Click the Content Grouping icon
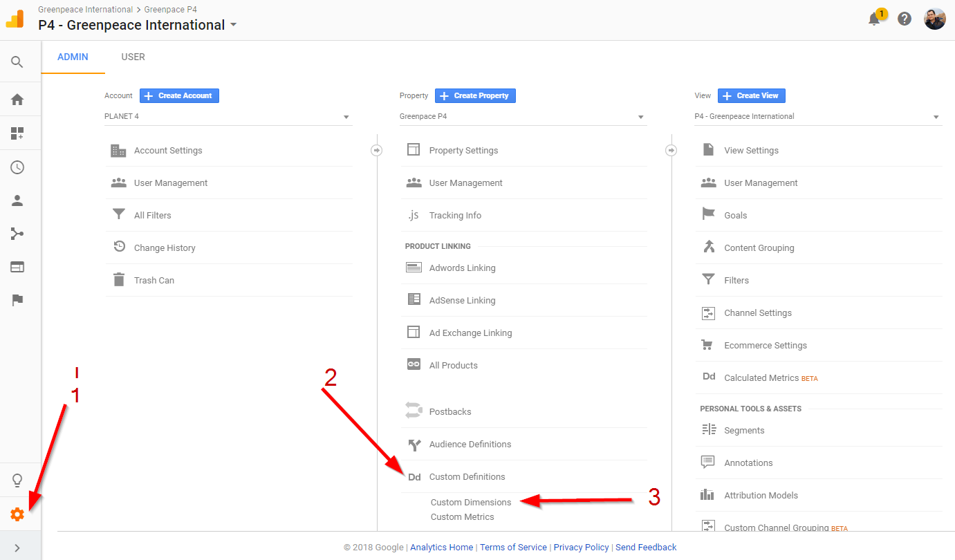The height and width of the screenshot is (560, 955). point(708,247)
